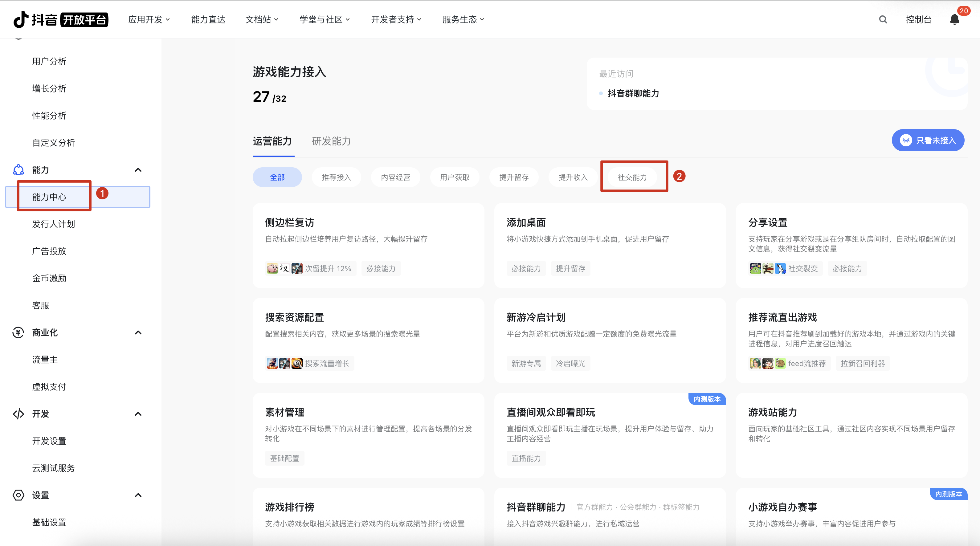980x546 pixels.
Task: Click the 设置 hexagon gear icon
Action: [x=18, y=495]
